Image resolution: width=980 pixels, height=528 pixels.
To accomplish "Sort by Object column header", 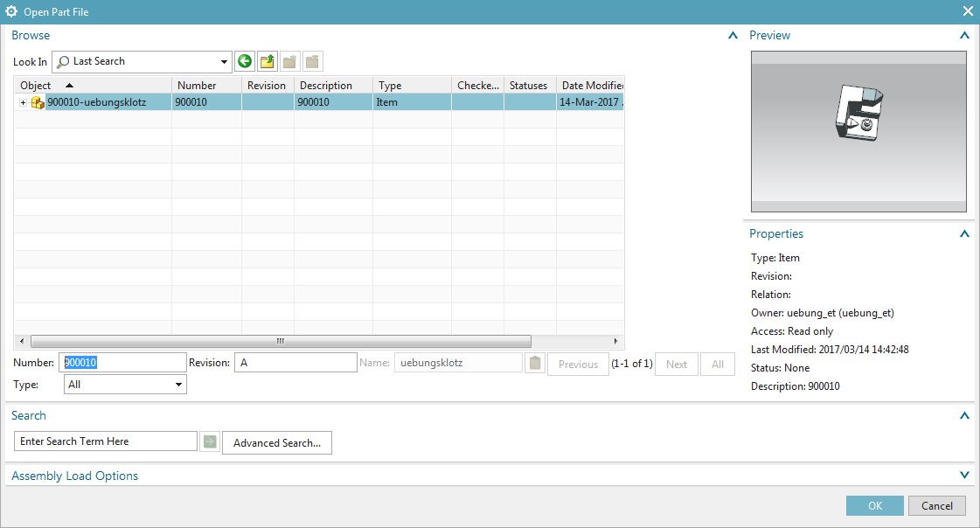I will point(94,85).
